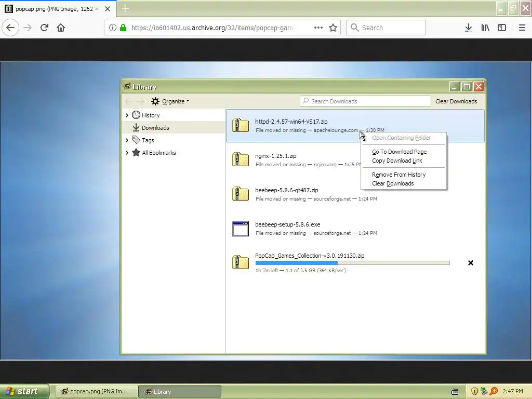This screenshot has width=532, height=399.
Task: Bookmark this page with the star icon
Action: (333, 28)
